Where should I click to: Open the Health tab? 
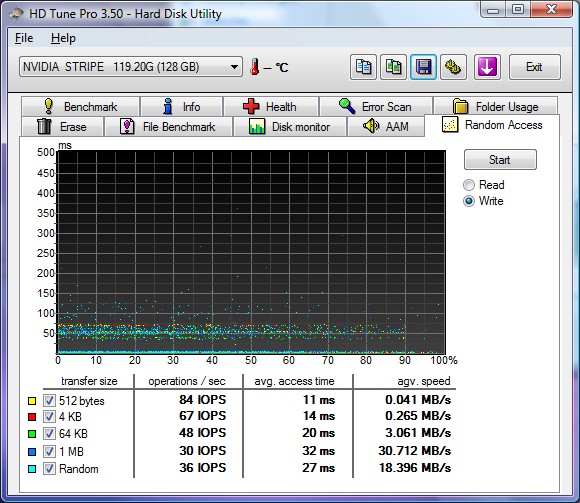pyautogui.click(x=271, y=107)
